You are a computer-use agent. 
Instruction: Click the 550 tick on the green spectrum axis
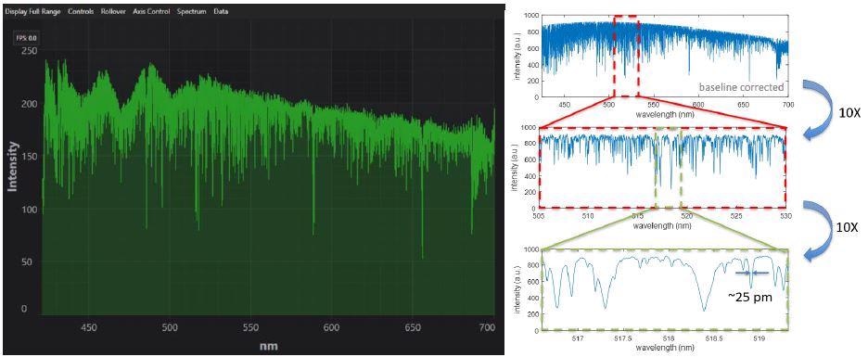click(x=250, y=327)
